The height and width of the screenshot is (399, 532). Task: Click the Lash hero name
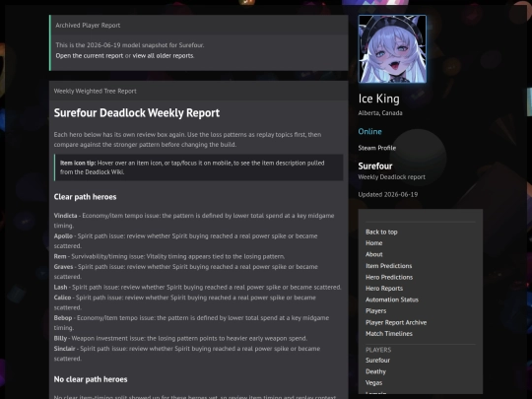tap(60, 288)
